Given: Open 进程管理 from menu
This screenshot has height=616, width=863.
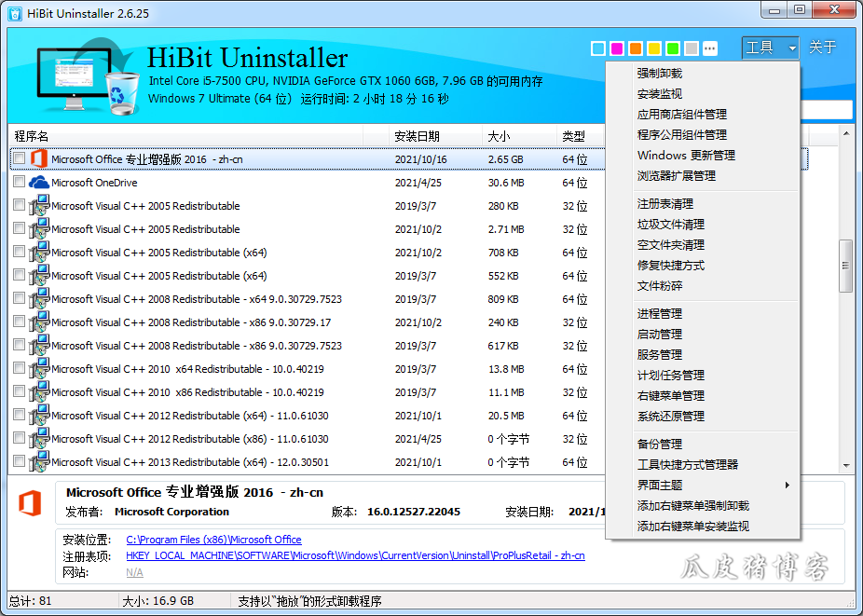Looking at the screenshot, I should [703, 314].
